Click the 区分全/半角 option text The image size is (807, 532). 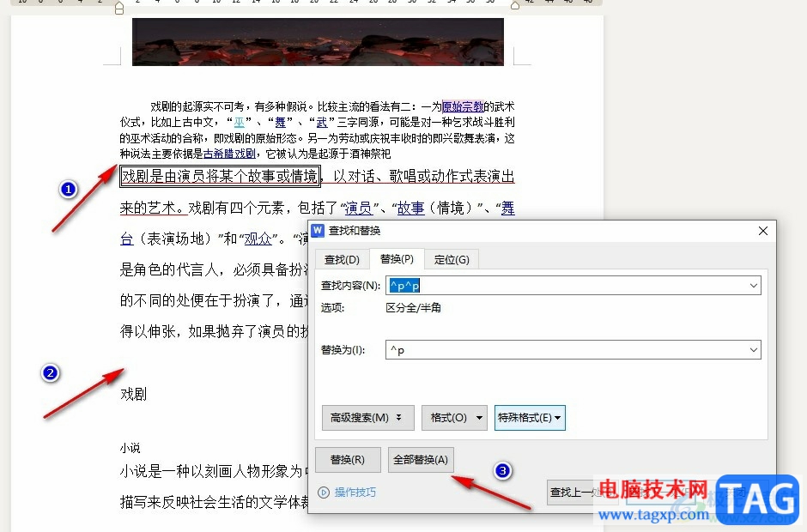(413, 308)
